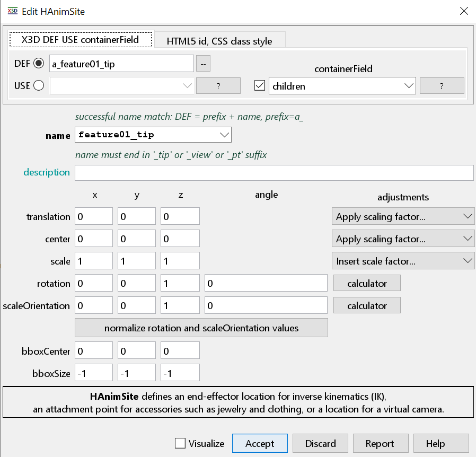
Task: Switch to HTML5 id, CSS class style tab
Action: pos(219,41)
